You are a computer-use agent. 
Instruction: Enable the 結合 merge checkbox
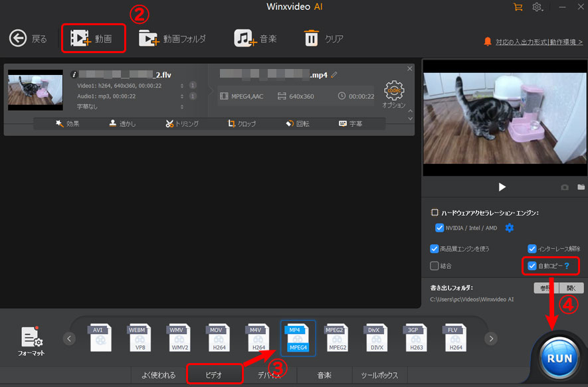[435, 266]
